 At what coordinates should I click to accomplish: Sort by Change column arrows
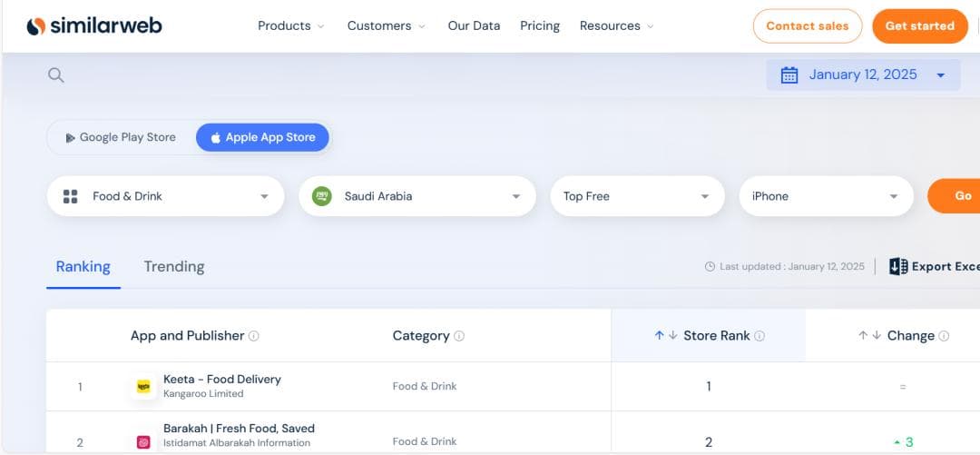coord(869,336)
